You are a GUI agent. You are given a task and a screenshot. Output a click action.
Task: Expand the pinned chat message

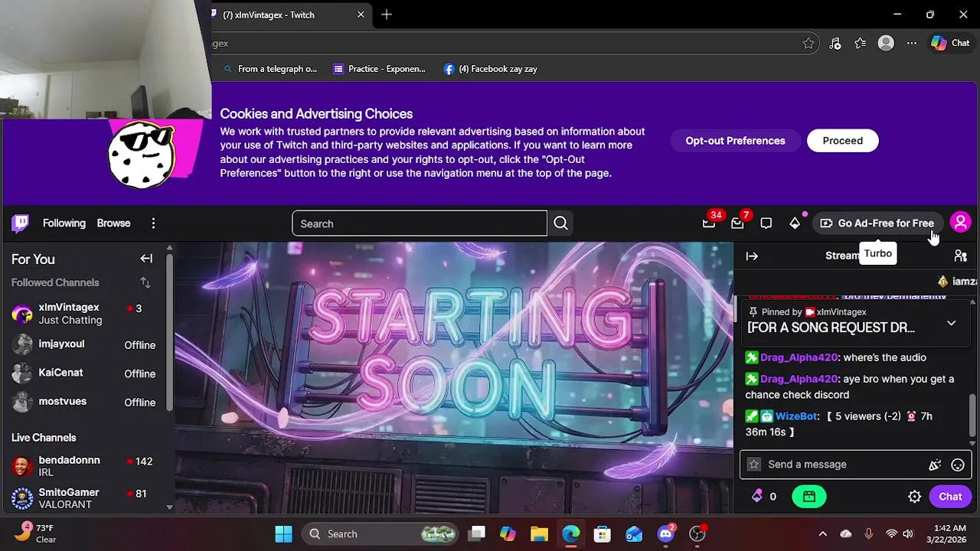pos(951,323)
